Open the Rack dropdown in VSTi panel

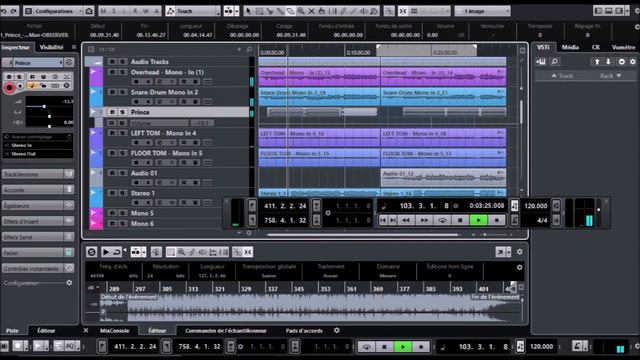point(610,76)
